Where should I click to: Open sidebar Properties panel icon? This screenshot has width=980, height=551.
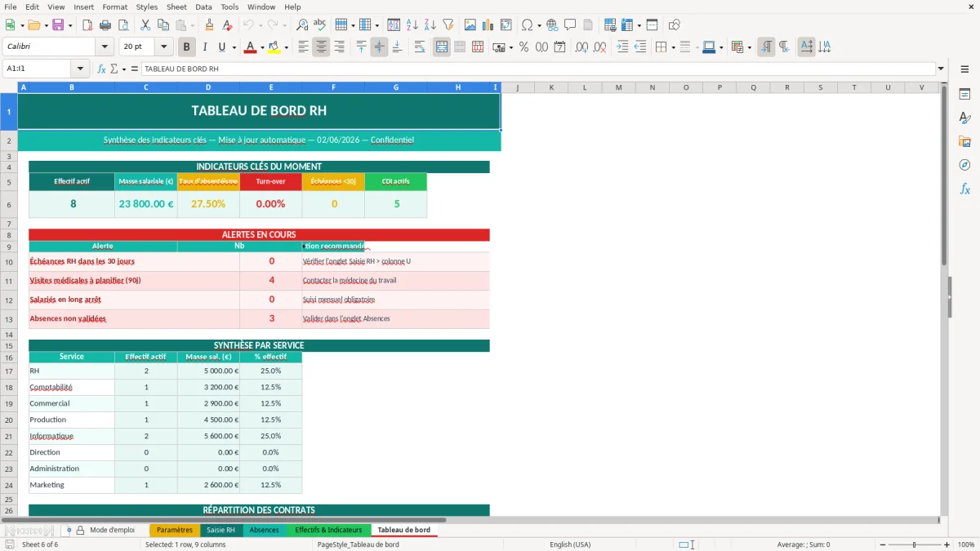[964, 95]
